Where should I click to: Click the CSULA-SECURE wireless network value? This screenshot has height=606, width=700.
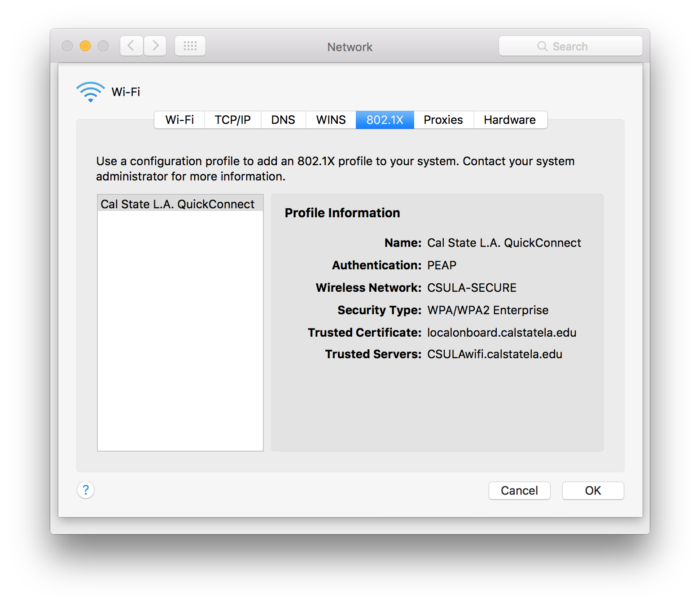[472, 288]
